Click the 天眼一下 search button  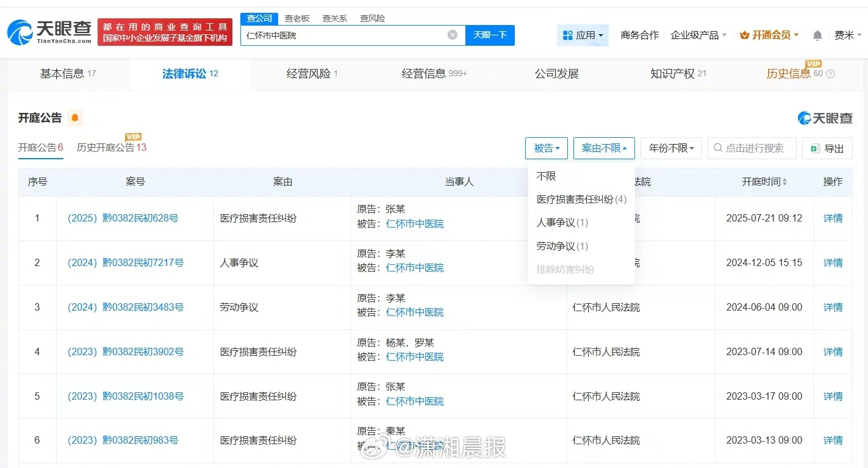[x=490, y=35]
